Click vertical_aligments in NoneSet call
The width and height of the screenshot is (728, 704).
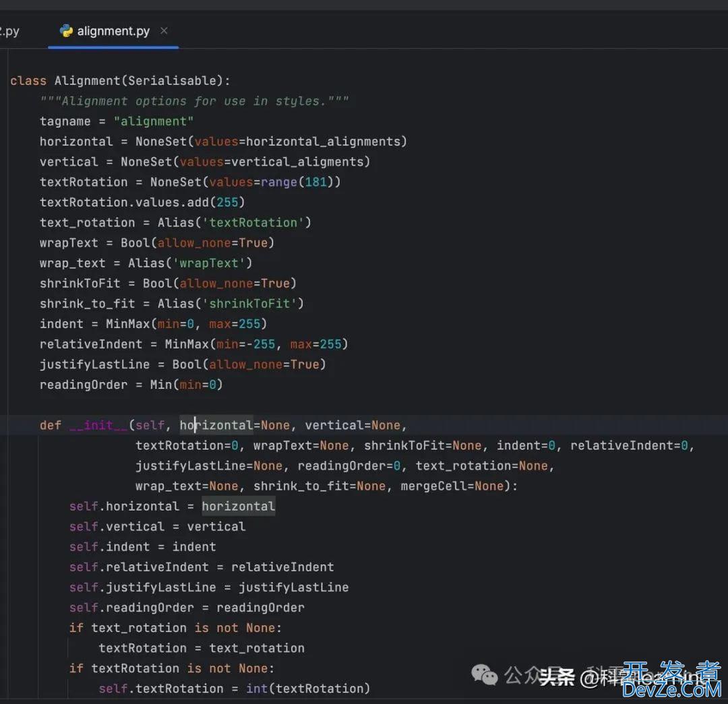coord(298,162)
